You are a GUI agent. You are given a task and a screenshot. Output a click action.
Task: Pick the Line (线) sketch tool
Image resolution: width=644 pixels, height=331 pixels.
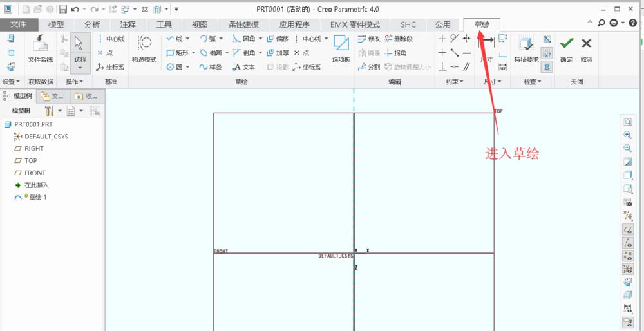pyautogui.click(x=174, y=39)
